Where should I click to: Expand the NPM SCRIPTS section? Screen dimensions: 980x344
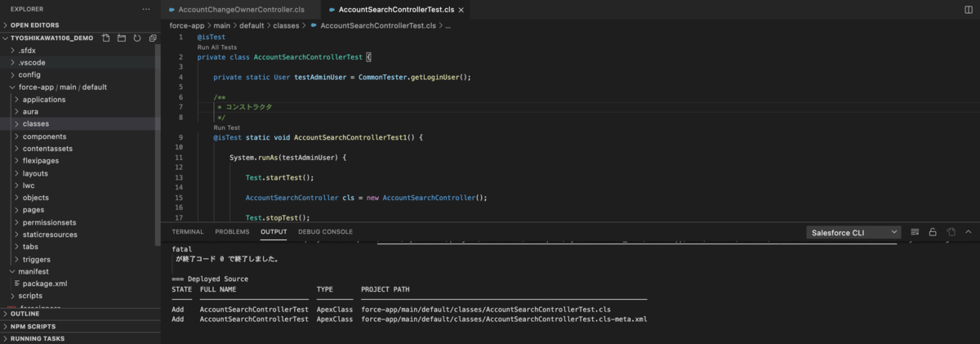pos(33,326)
